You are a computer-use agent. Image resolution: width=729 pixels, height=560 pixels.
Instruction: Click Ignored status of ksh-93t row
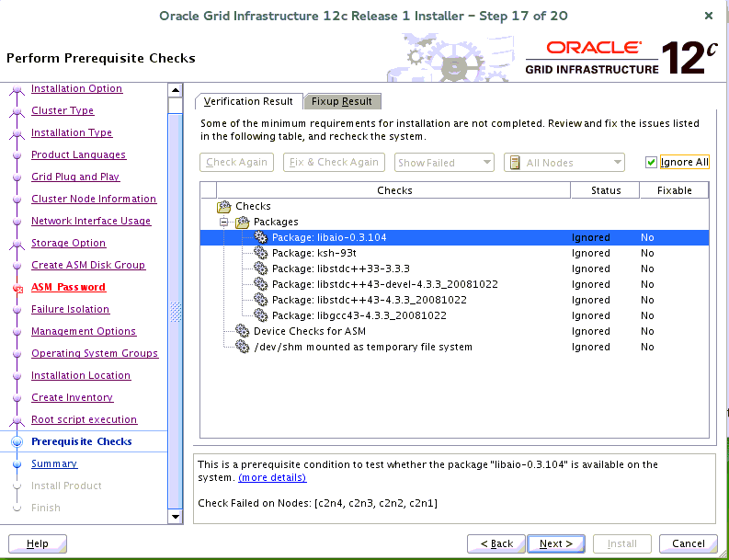590,254
